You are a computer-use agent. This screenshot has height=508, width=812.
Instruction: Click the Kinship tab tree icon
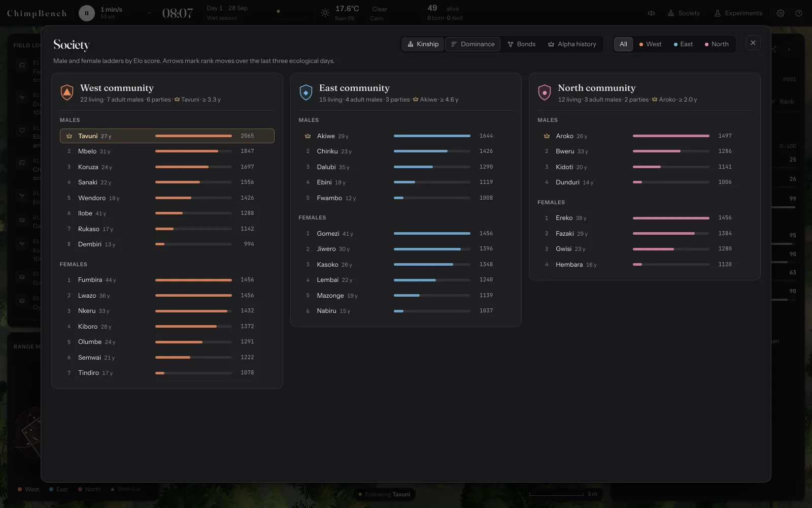pyautogui.click(x=411, y=44)
